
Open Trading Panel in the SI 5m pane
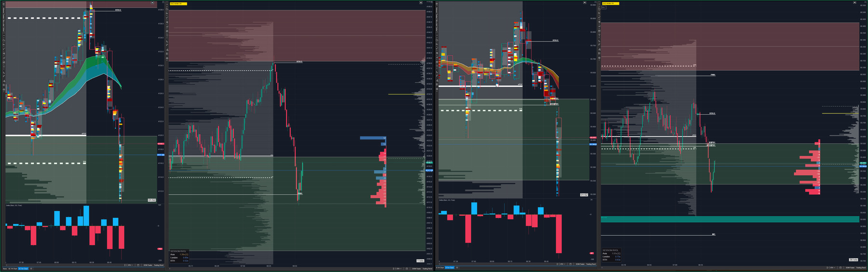[591, 264]
